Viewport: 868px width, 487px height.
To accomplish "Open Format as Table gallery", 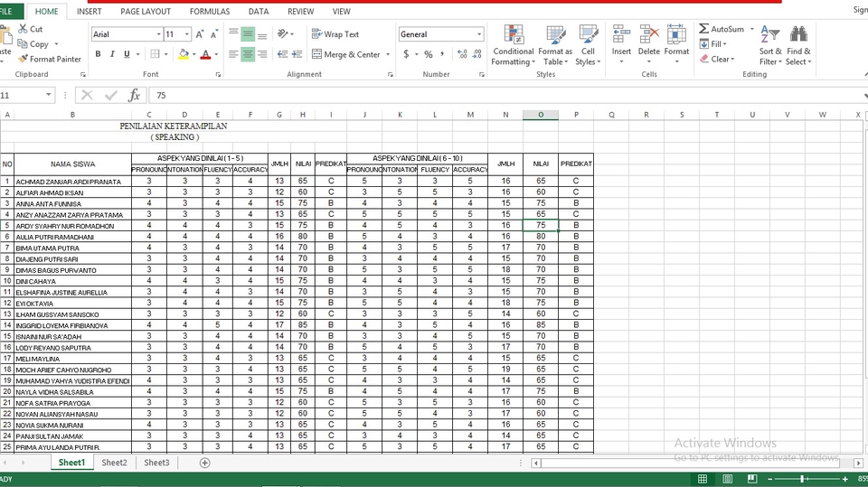I will tap(555, 45).
